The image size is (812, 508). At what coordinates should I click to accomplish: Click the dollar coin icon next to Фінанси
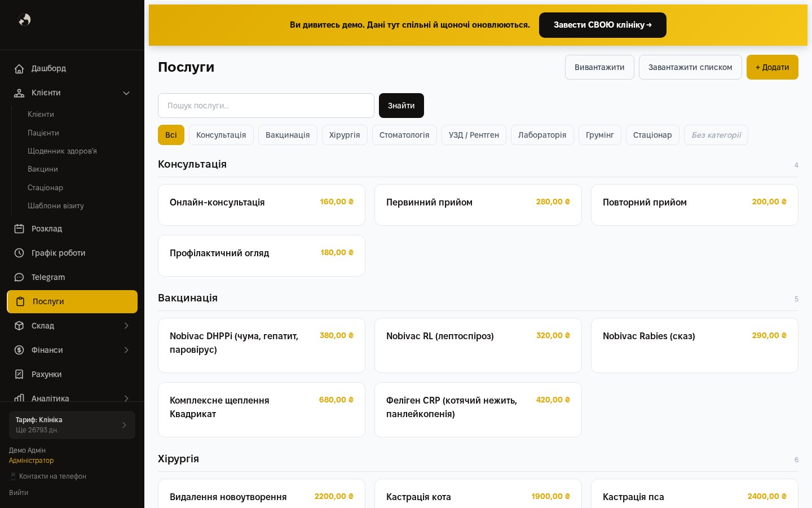click(x=19, y=350)
